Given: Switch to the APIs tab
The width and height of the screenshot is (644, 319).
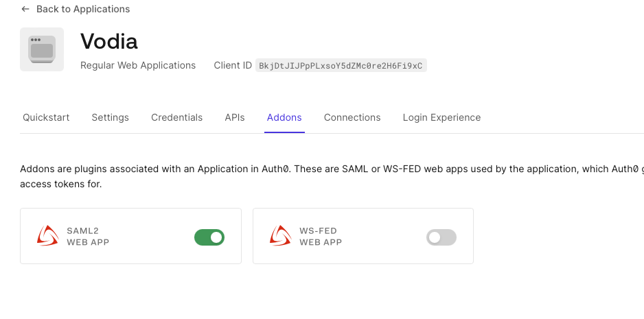Looking at the screenshot, I should pos(235,117).
